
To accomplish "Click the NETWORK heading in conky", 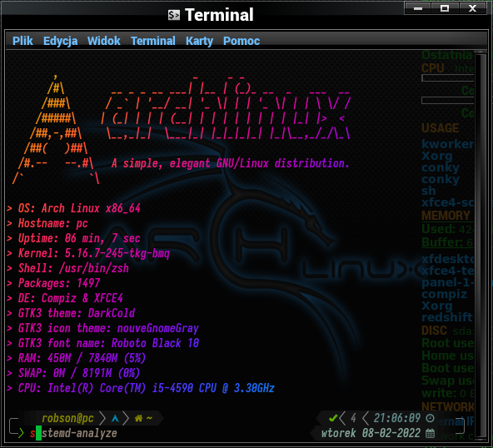I will click(x=448, y=407).
